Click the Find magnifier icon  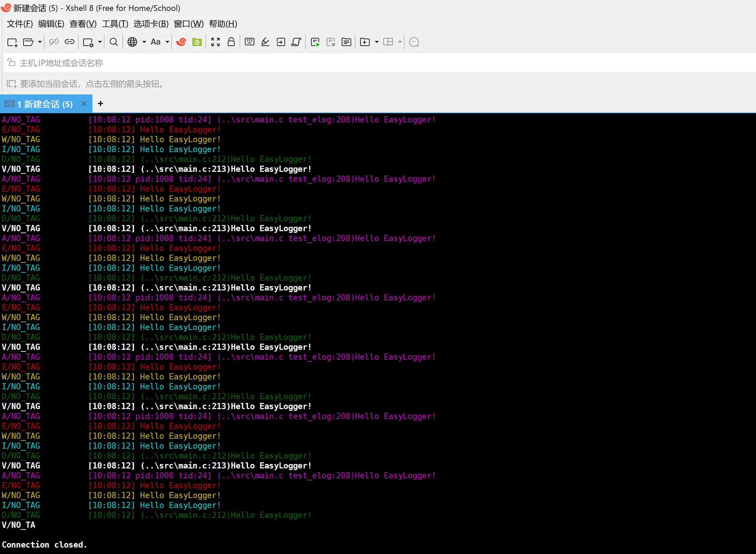tap(114, 42)
